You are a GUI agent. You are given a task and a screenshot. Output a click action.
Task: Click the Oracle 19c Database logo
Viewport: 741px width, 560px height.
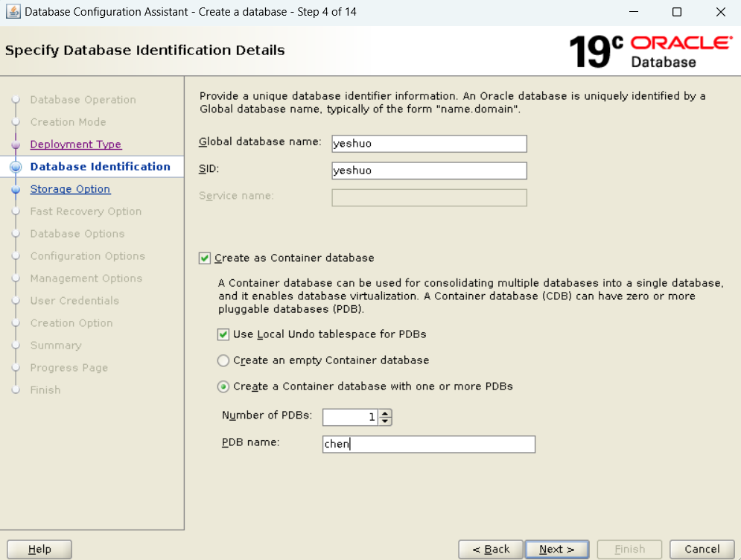651,51
